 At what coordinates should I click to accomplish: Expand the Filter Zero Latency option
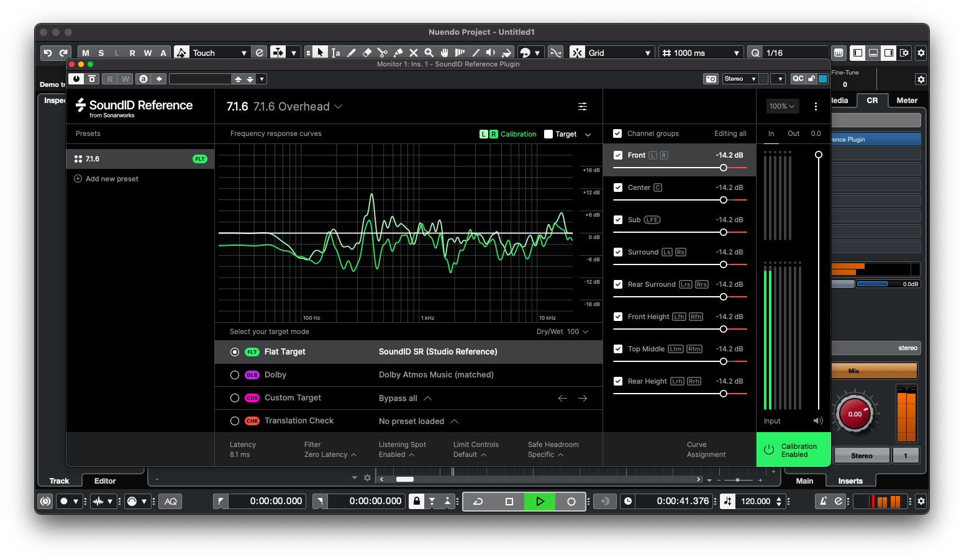(330, 454)
